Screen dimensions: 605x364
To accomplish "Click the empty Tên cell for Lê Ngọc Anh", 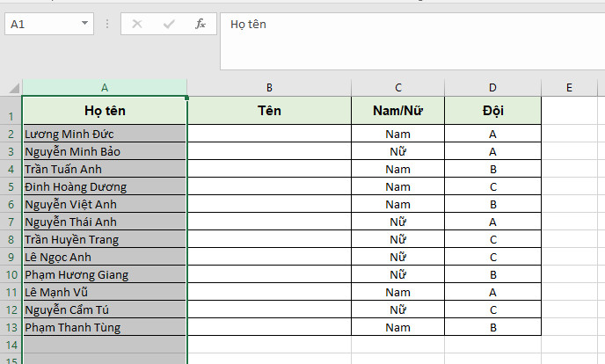I will pos(269,257).
